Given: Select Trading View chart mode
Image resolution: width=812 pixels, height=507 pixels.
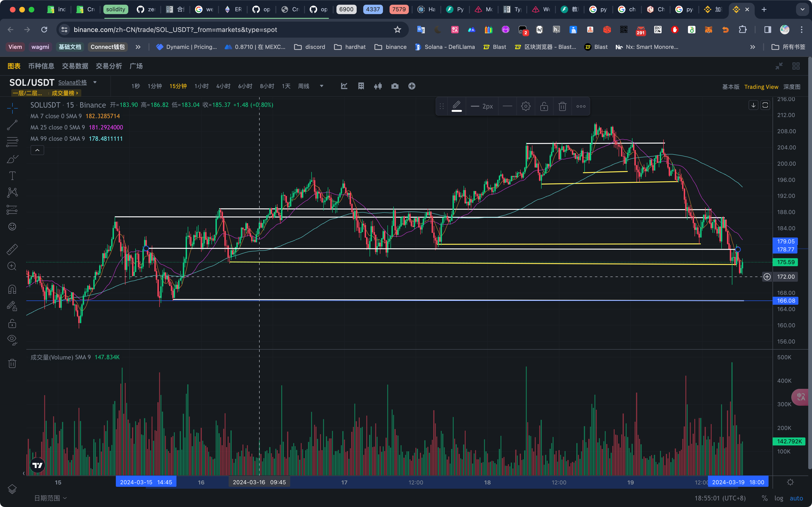Looking at the screenshot, I should [x=761, y=87].
